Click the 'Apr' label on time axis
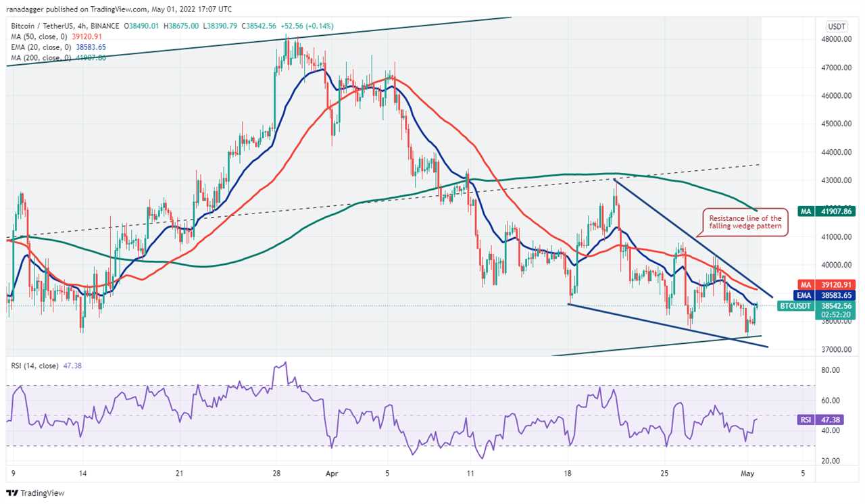Image resolution: width=865 pixels, height=504 pixels. pyautogui.click(x=331, y=473)
